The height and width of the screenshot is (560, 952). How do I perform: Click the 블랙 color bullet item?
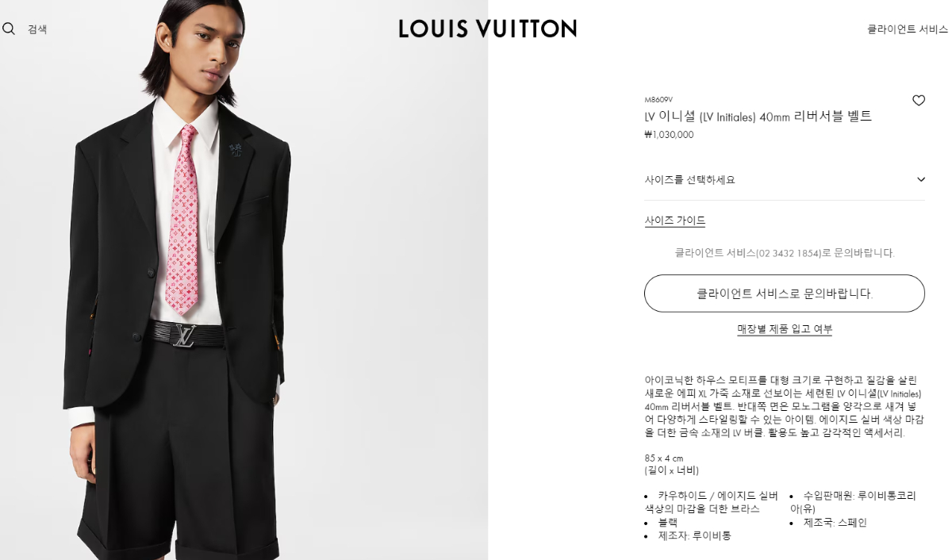(667, 523)
